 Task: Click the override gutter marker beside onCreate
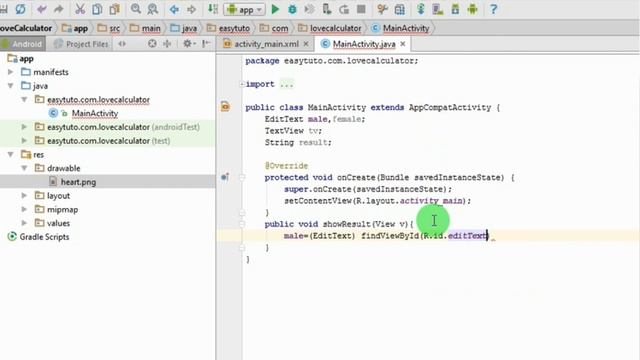tap(224, 177)
